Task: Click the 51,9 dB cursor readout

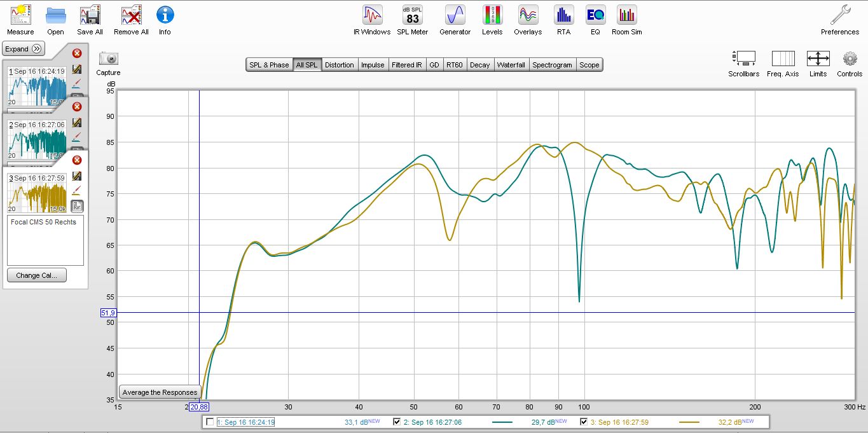Action: tap(108, 313)
